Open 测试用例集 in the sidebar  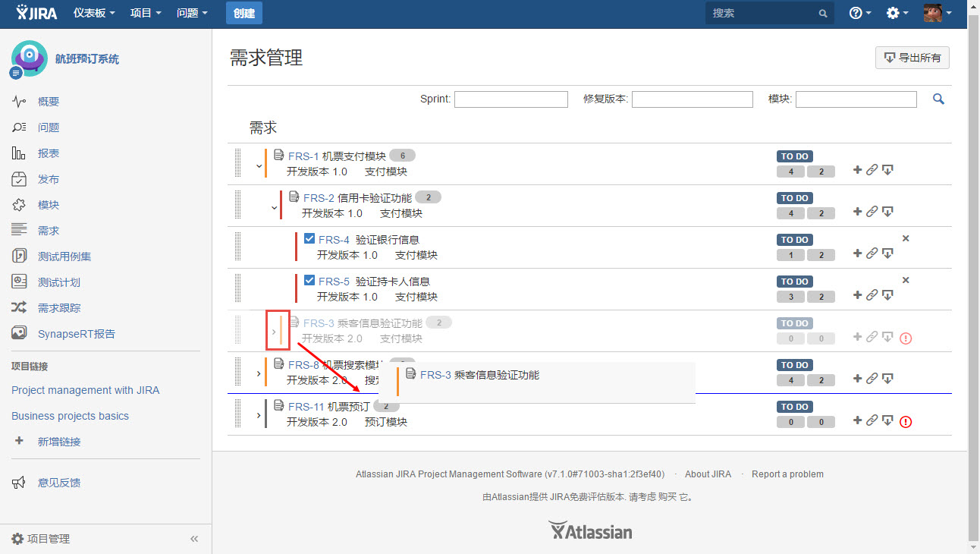tap(64, 257)
